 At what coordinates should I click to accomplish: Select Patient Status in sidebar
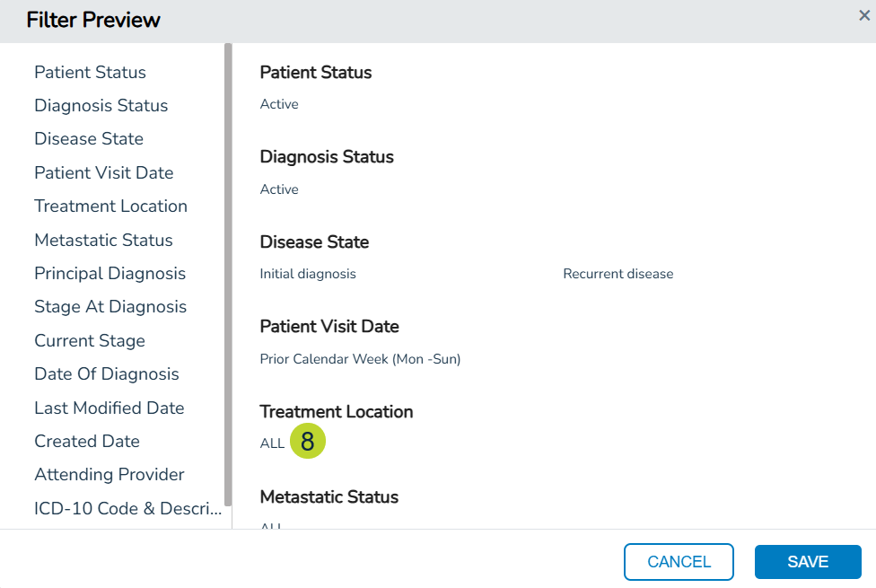[x=90, y=72]
